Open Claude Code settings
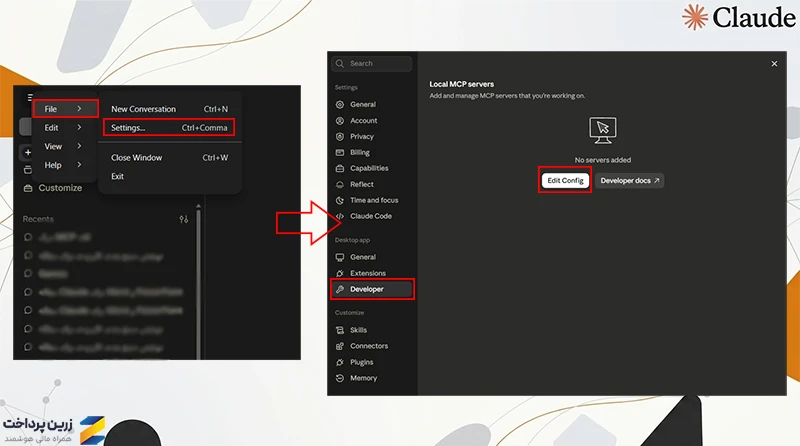800x446 pixels. coord(371,216)
